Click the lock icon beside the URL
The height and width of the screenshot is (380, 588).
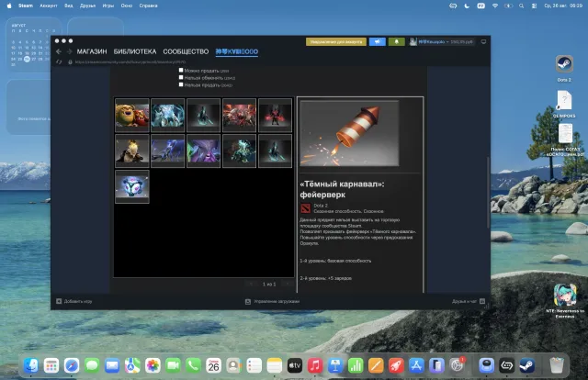pos(70,61)
